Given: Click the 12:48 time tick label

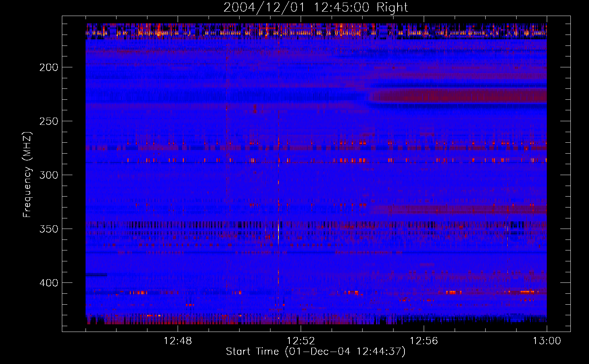Looking at the screenshot, I should 178,341.
